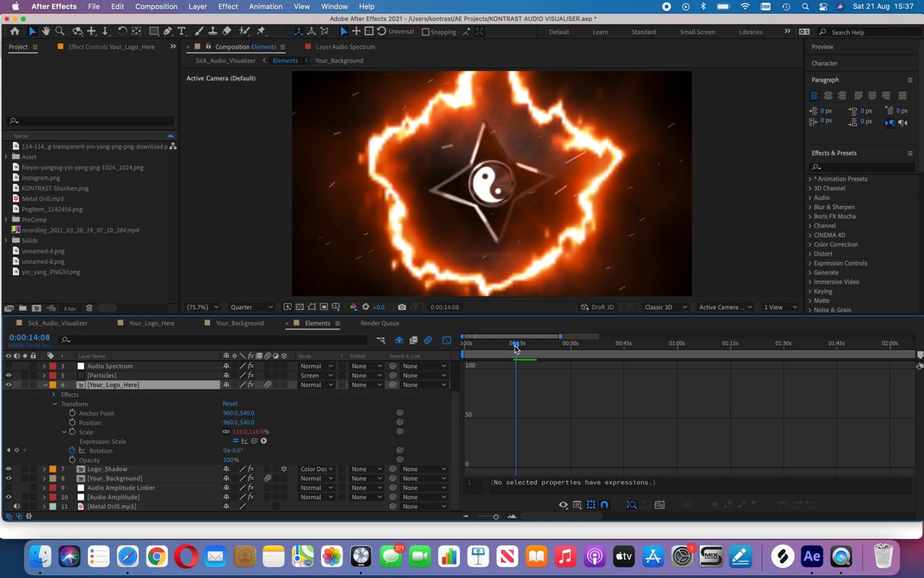924x578 pixels.
Task: Toggle the Snapping checkbox
Action: (x=425, y=32)
